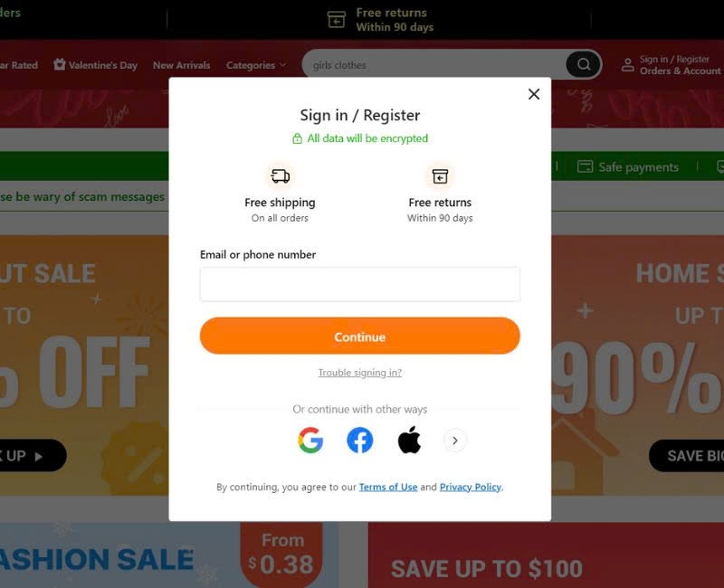The height and width of the screenshot is (588, 724).
Task: Click the search magnifier button
Action: [x=583, y=64]
